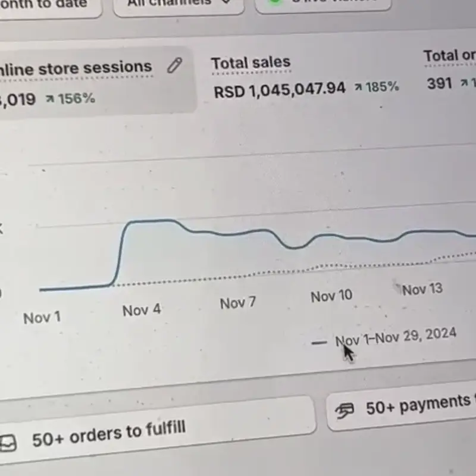Viewport: 476px width, 476px height.
Task: Click the Nov 1–Nov 29, 2024 legend label
Action: [396, 337]
